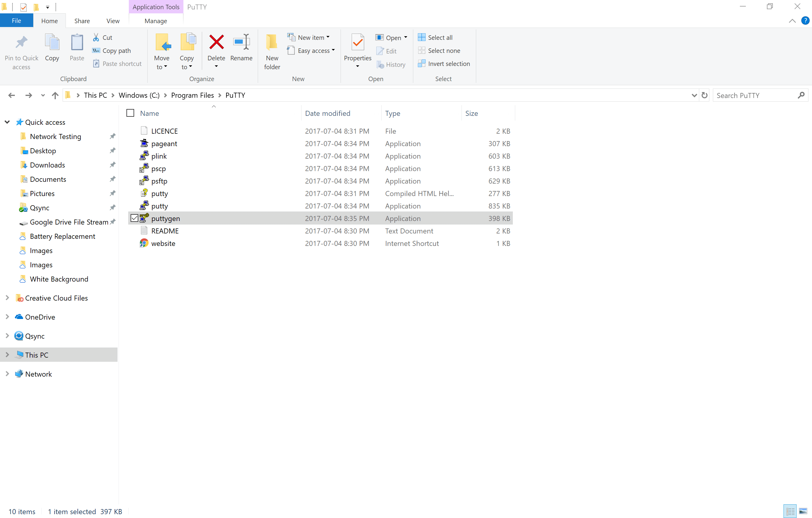This screenshot has width=812, height=518.
Task: Click the Application Tools tab header
Action: [x=156, y=7]
